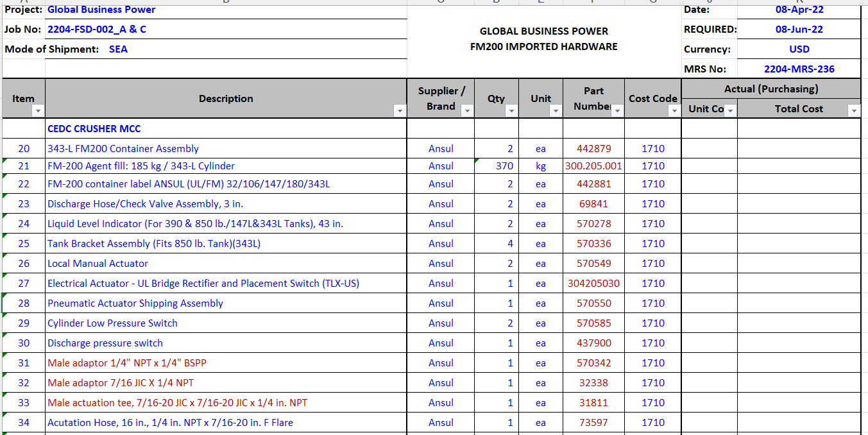
Task: Select the Actual (Purchasing) header cell
Action: [x=770, y=89]
